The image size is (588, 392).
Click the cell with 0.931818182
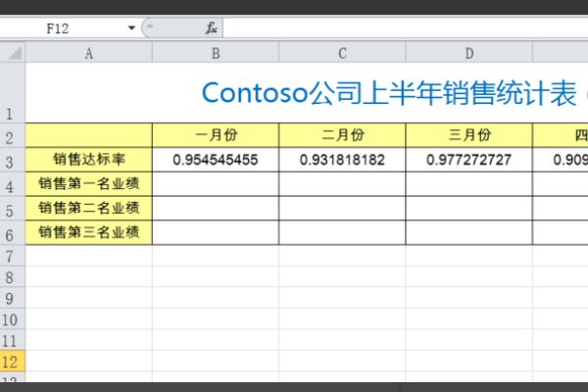342,160
